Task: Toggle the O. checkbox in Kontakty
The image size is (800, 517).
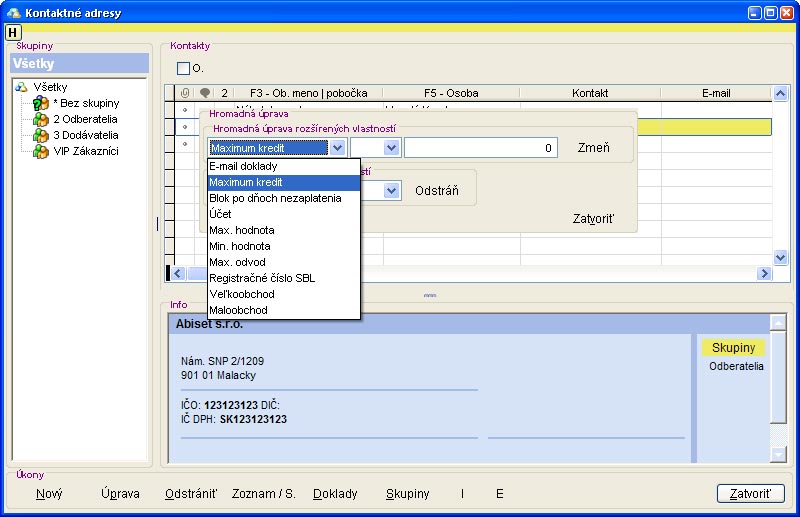Action: tap(183, 69)
